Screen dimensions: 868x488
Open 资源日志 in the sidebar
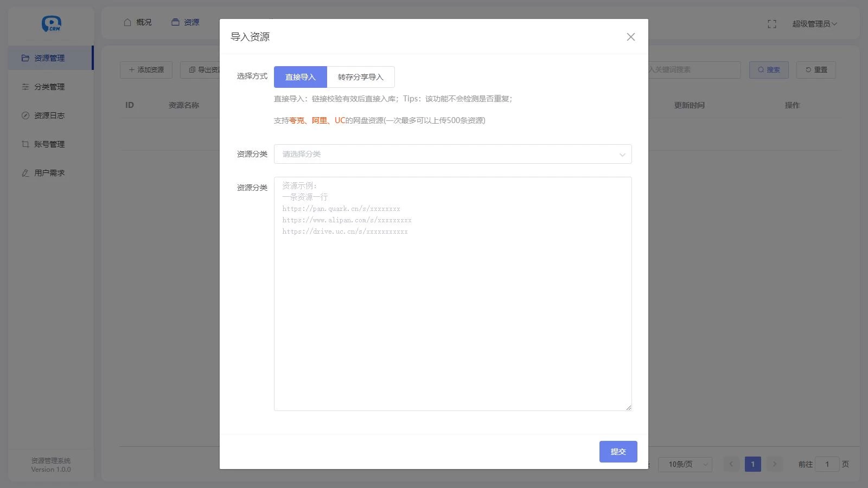click(49, 115)
